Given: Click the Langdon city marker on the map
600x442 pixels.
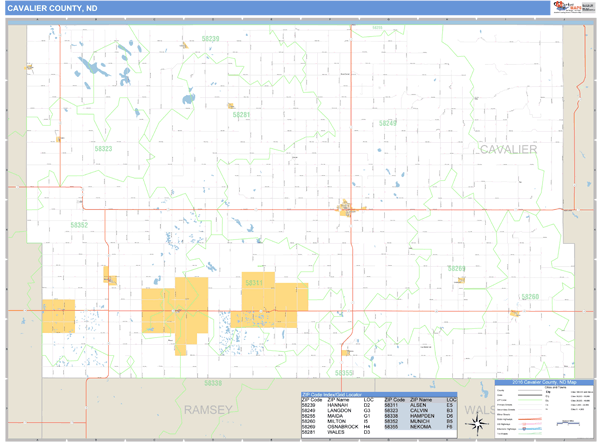Looking at the screenshot, I should coord(346,209).
